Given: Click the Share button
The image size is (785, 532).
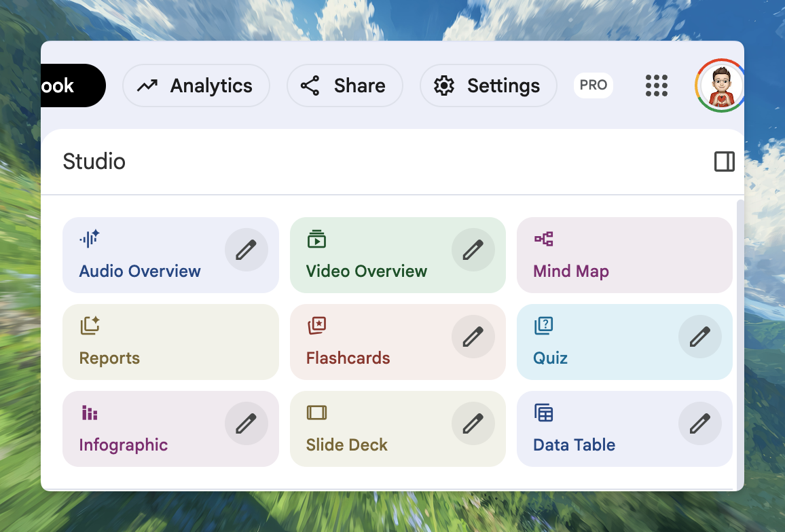Looking at the screenshot, I should 344,85.
